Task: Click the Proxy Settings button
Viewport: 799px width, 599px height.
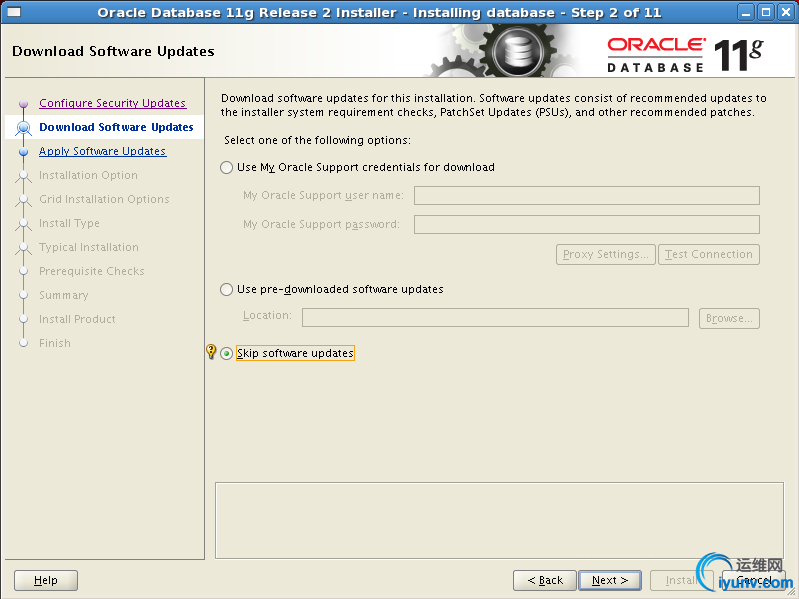Action: pyautogui.click(x=605, y=254)
